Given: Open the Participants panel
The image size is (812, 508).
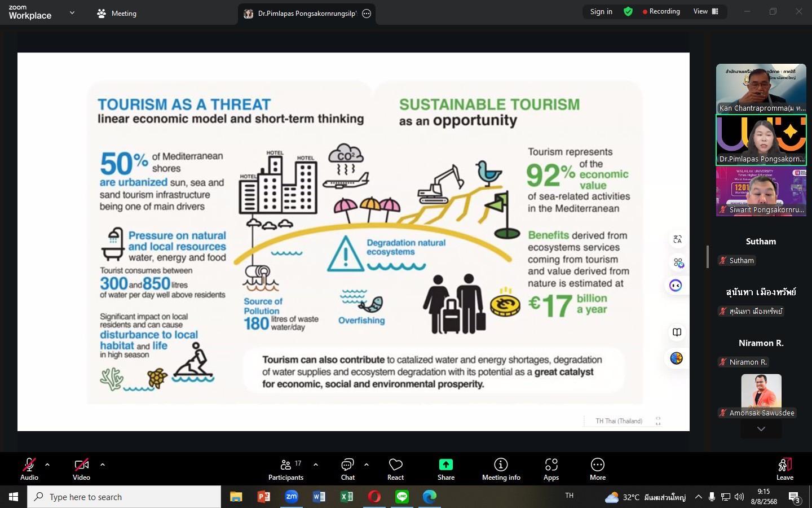Looking at the screenshot, I should (x=285, y=469).
